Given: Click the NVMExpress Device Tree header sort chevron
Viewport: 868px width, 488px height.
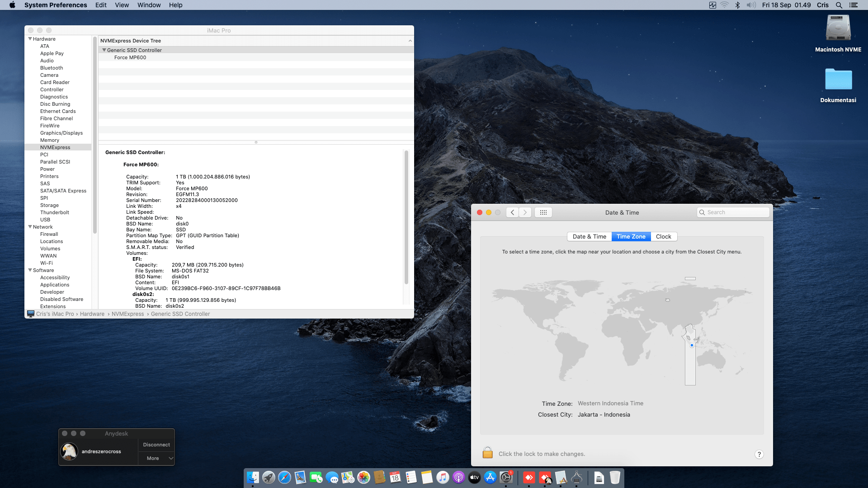Looking at the screenshot, I should tap(410, 41).
